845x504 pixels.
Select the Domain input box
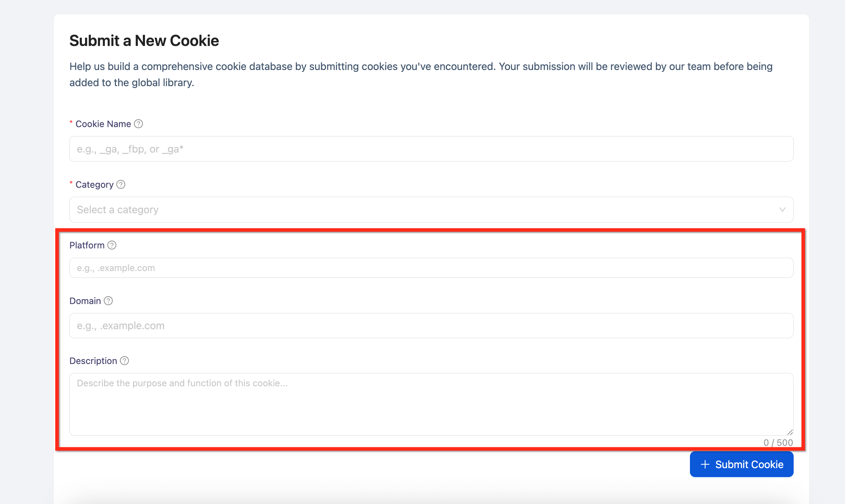431,326
